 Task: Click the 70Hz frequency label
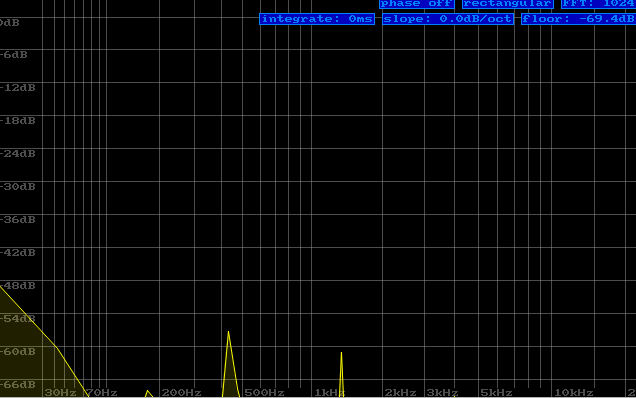(x=102, y=393)
